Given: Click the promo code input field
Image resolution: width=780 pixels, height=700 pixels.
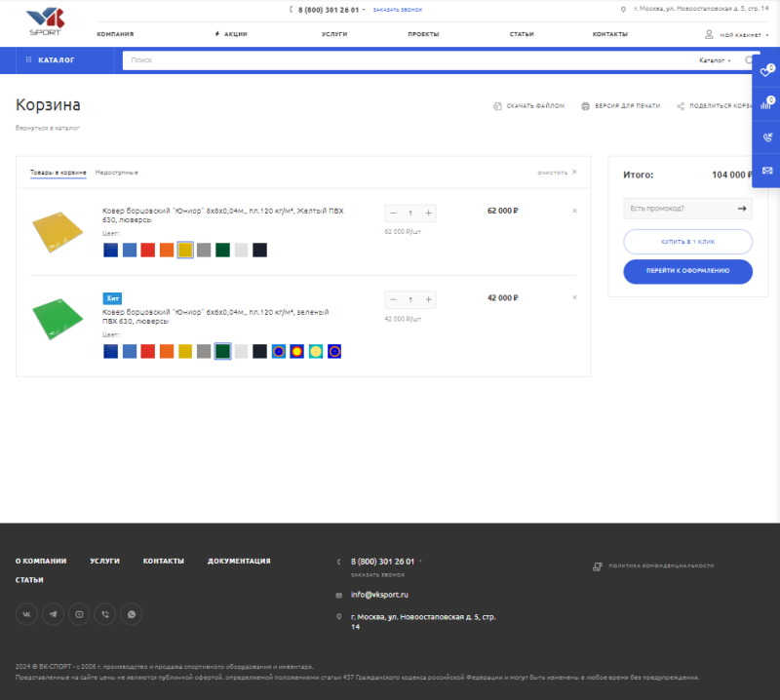Looking at the screenshot, I should [678, 208].
